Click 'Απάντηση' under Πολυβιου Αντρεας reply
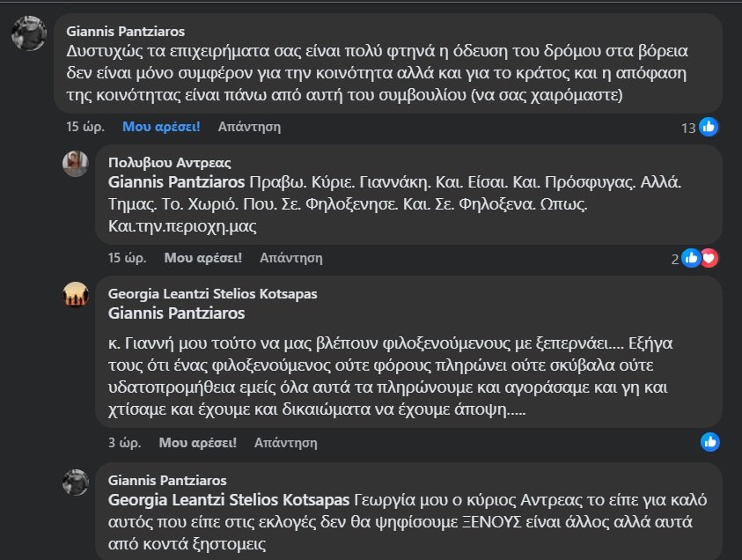The width and height of the screenshot is (742, 560). coord(291,258)
